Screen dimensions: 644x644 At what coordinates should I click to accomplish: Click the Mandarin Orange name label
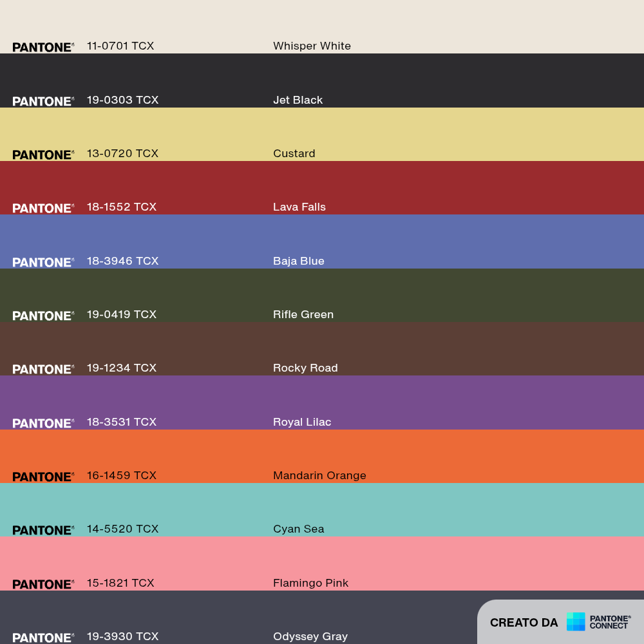pos(319,476)
